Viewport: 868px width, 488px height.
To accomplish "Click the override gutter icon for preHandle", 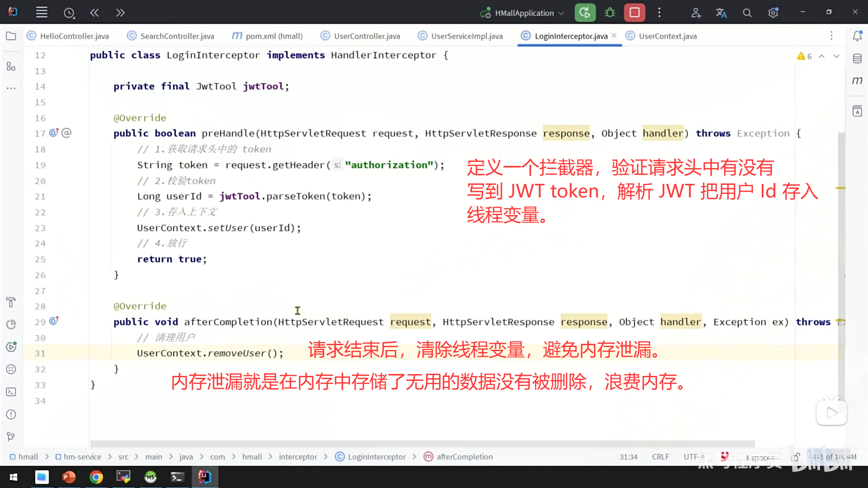I will [54, 133].
